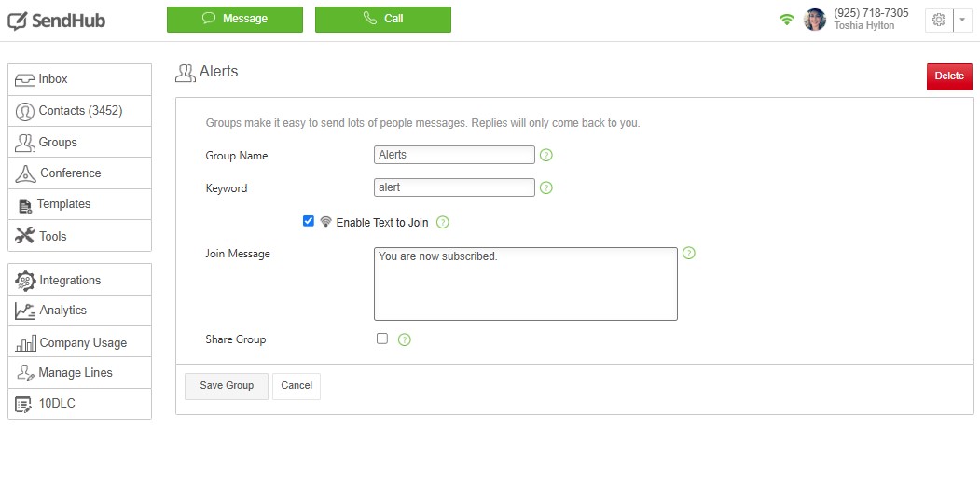Click the SendHub logo
This screenshot has height=484, width=980.
coord(57,20)
